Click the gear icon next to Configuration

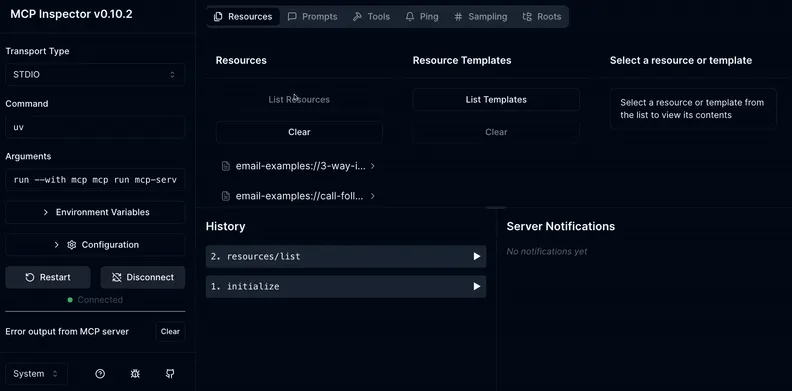(x=71, y=245)
